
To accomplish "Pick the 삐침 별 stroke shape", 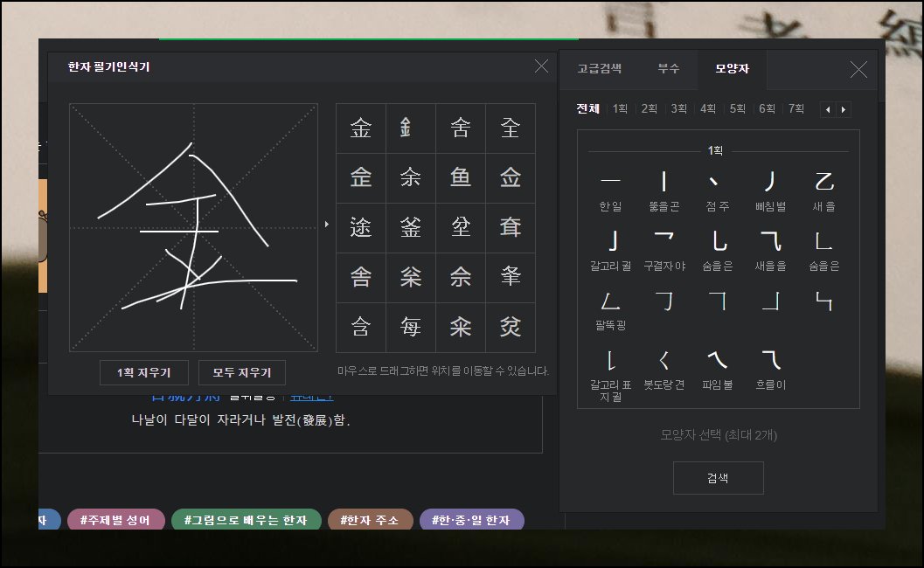I will [x=770, y=190].
